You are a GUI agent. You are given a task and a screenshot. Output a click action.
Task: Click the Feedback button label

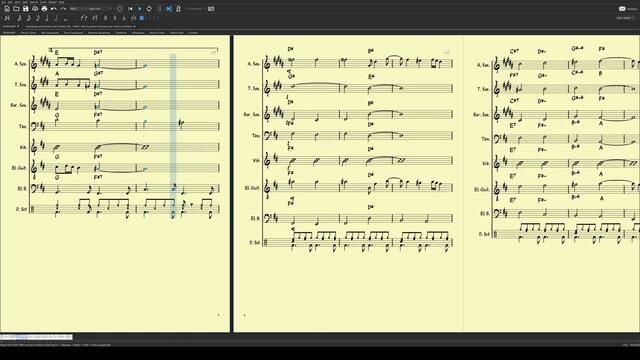pos(632,9)
